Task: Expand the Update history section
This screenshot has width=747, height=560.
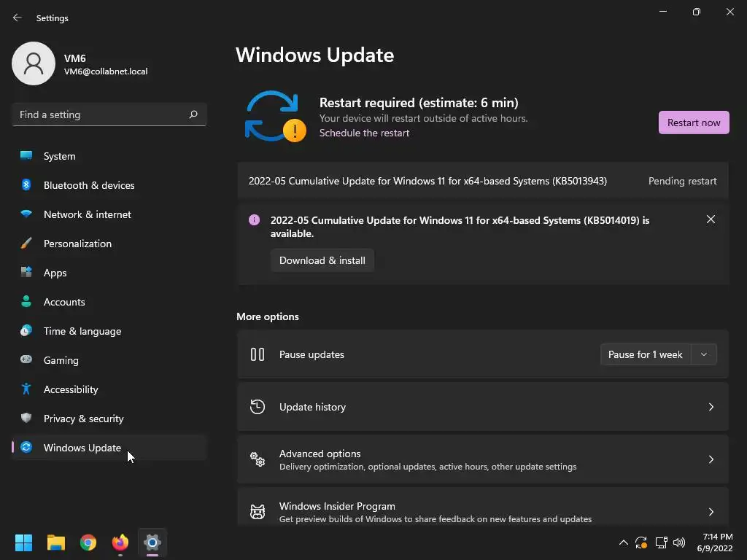Action: click(711, 407)
